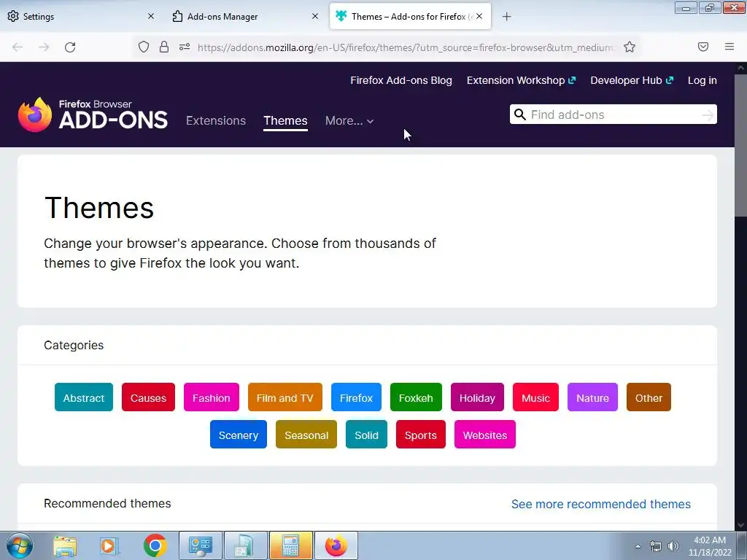Visit Extension Workshop
This screenshot has height=560, width=747.
521,80
